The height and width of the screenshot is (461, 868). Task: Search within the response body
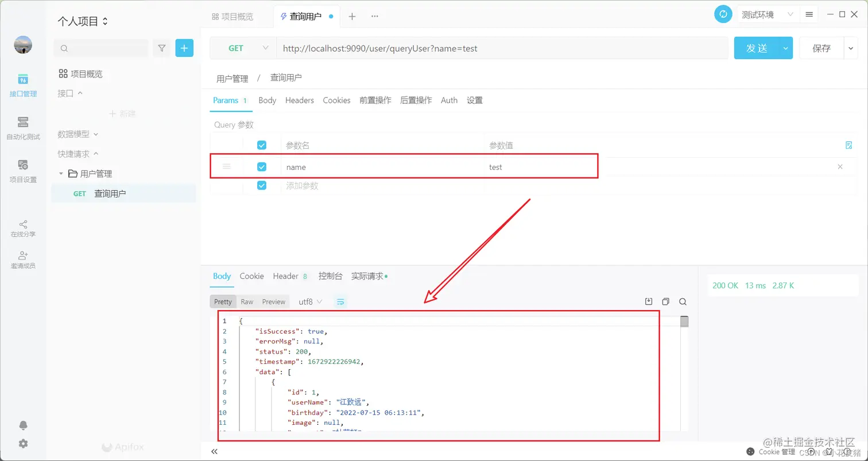683,301
